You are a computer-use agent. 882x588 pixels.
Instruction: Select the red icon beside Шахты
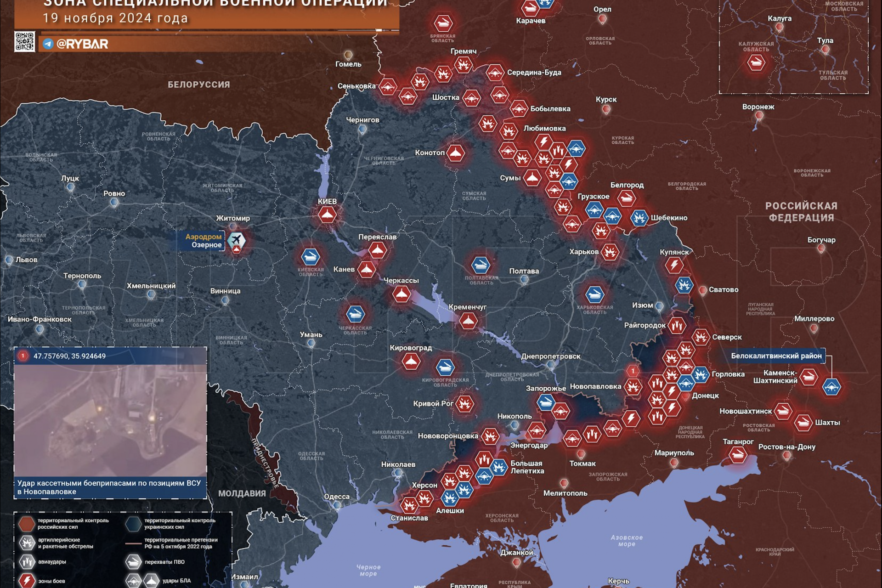(803, 423)
